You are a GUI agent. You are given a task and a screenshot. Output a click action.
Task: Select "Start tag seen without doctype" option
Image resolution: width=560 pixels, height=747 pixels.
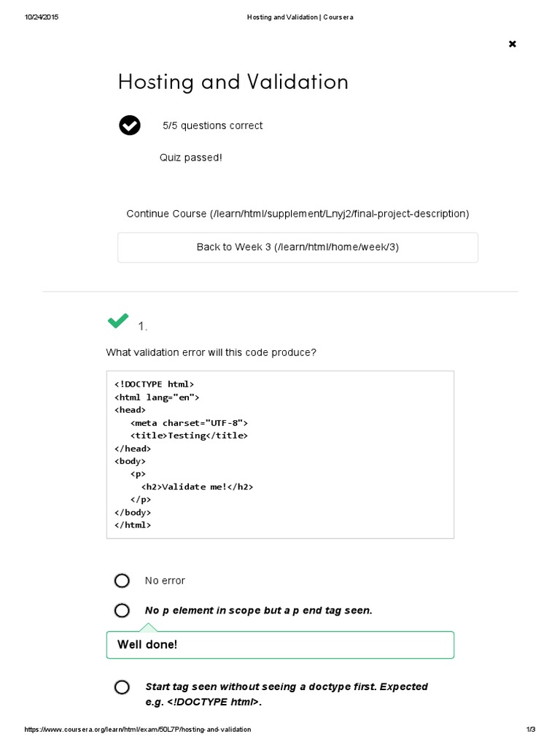tap(122, 687)
